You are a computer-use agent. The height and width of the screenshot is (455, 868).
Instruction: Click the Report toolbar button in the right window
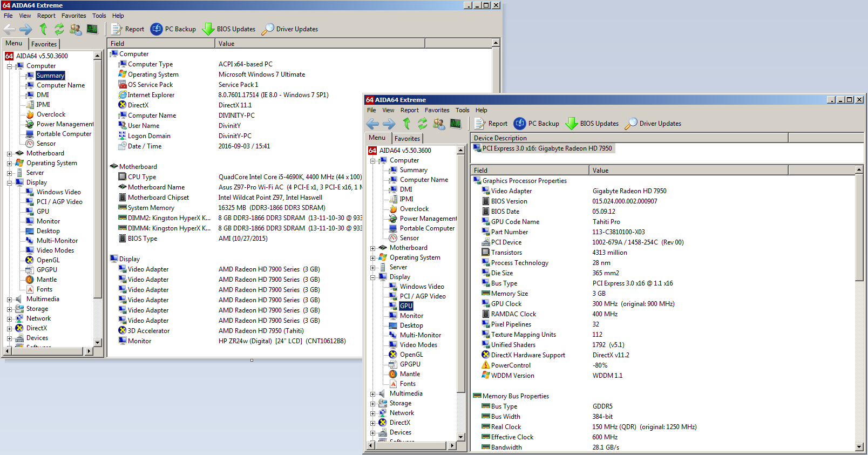point(491,124)
